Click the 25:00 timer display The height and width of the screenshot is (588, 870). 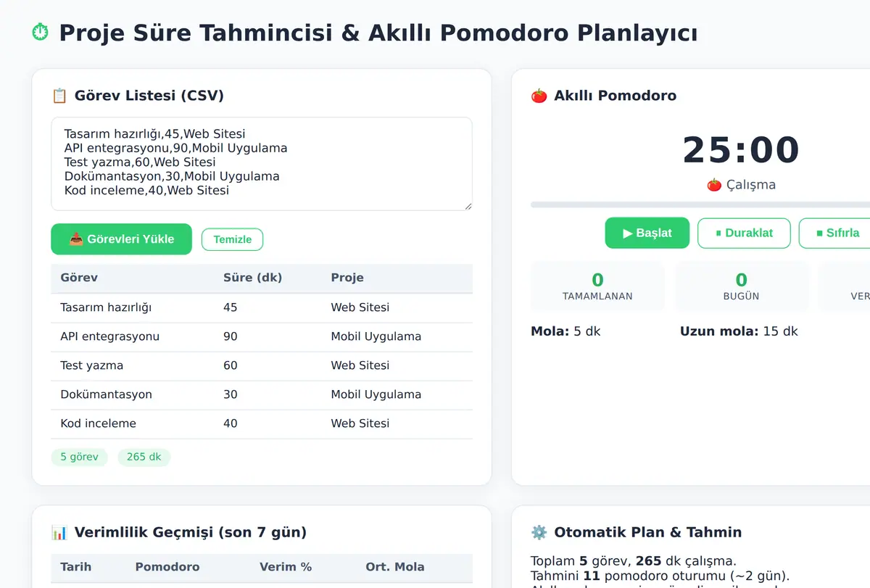click(x=741, y=150)
